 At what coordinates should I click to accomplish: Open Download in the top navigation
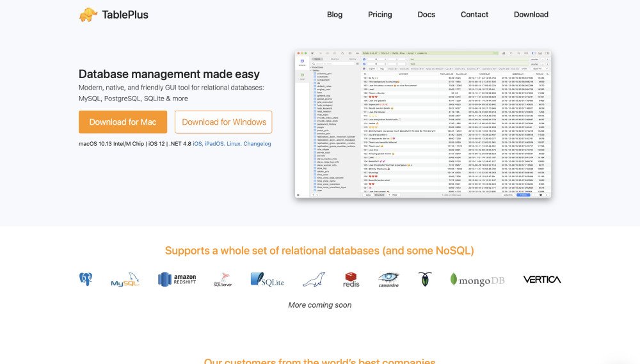coord(531,15)
